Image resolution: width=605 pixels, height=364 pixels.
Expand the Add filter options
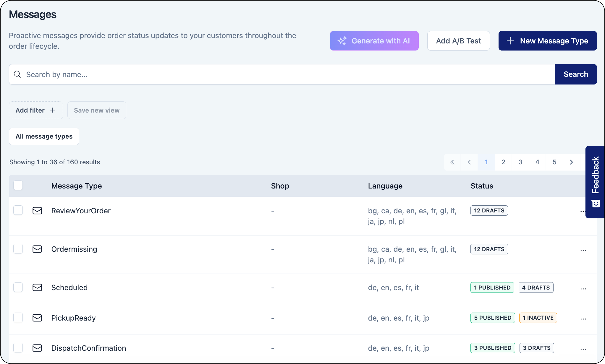coord(36,110)
